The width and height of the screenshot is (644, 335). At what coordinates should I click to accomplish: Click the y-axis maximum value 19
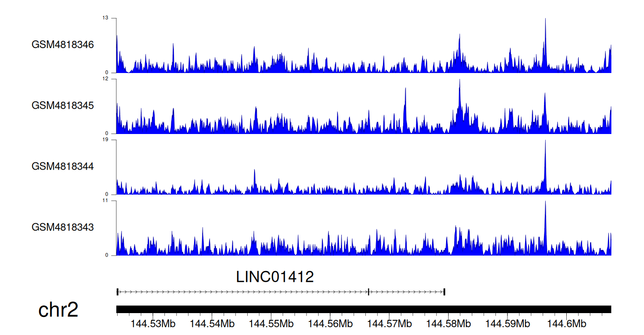(105, 140)
